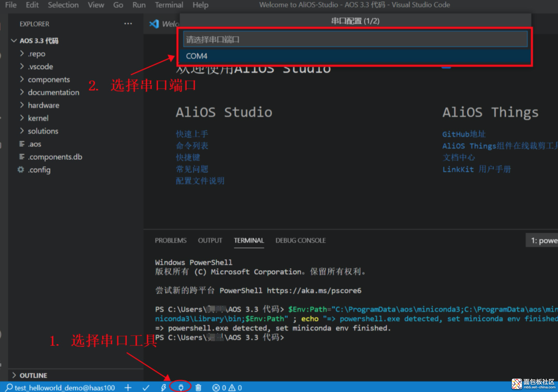Open the 文档中心 link
Screen dimensions: 558x392
[x=459, y=158]
